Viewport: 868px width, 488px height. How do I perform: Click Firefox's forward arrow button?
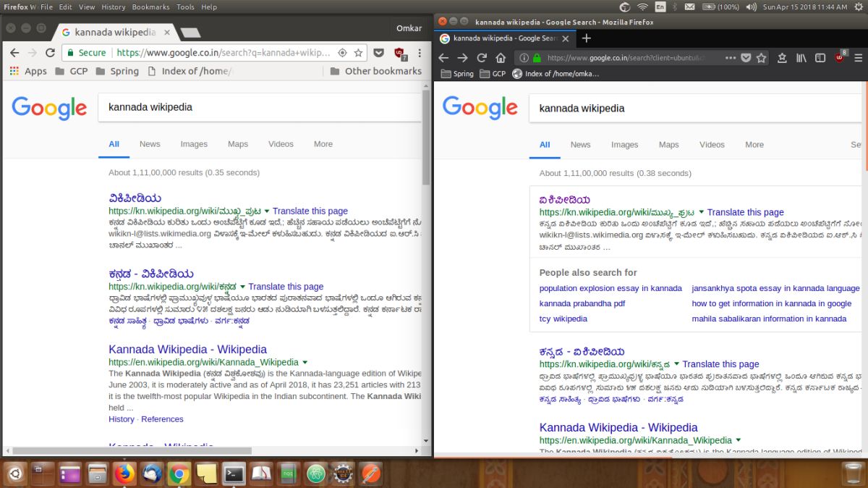coord(462,58)
